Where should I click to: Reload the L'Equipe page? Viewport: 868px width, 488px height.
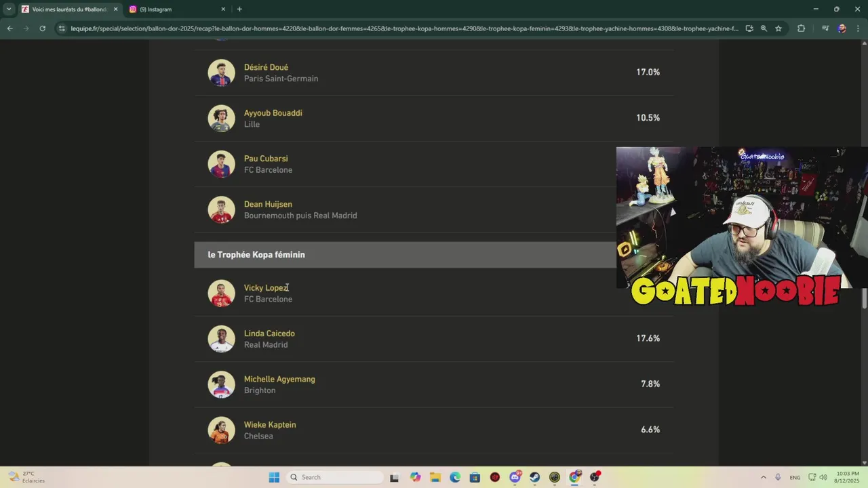(x=42, y=28)
